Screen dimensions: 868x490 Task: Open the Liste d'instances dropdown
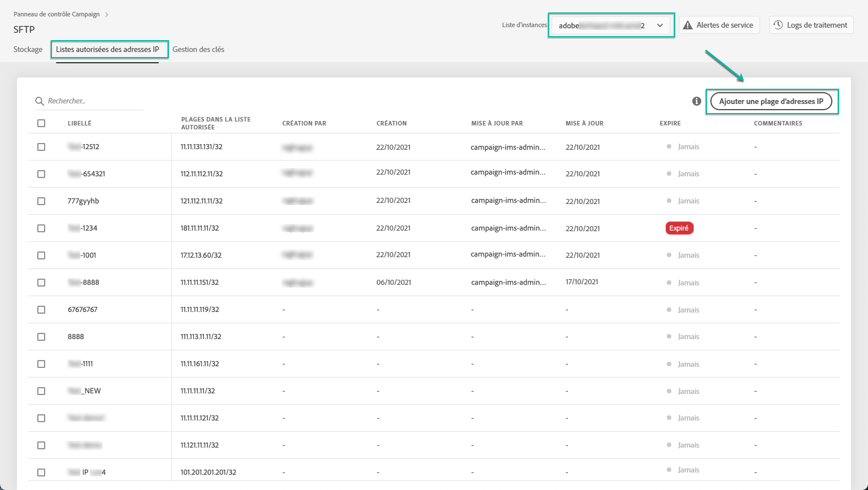pyautogui.click(x=611, y=25)
